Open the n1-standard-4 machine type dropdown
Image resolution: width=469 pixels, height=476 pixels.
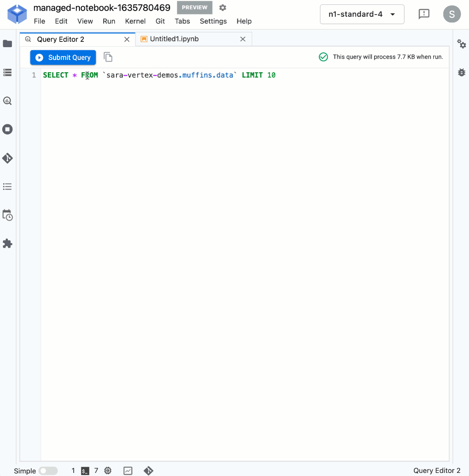(362, 14)
